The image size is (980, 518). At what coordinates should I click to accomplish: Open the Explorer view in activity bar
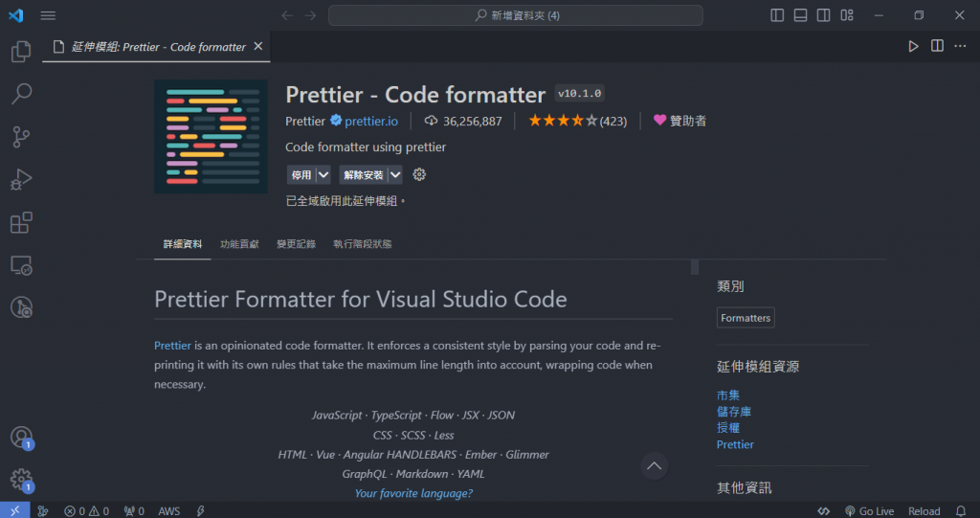coord(21,52)
